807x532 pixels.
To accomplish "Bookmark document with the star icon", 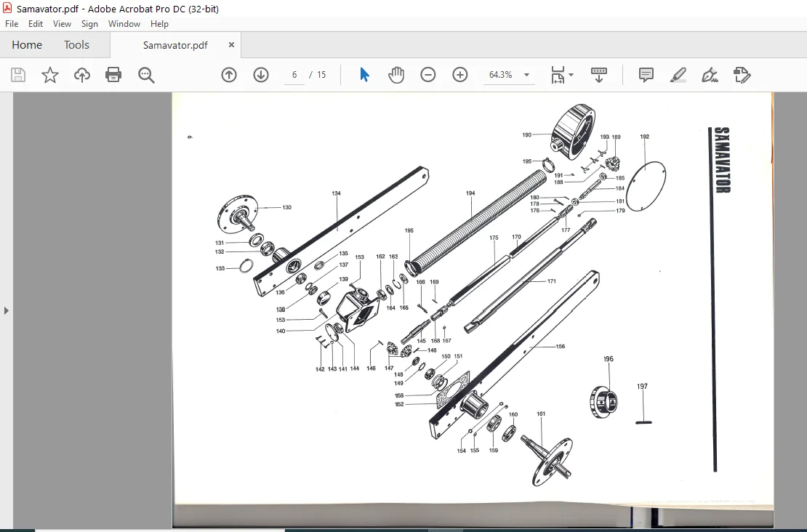I will [x=50, y=75].
